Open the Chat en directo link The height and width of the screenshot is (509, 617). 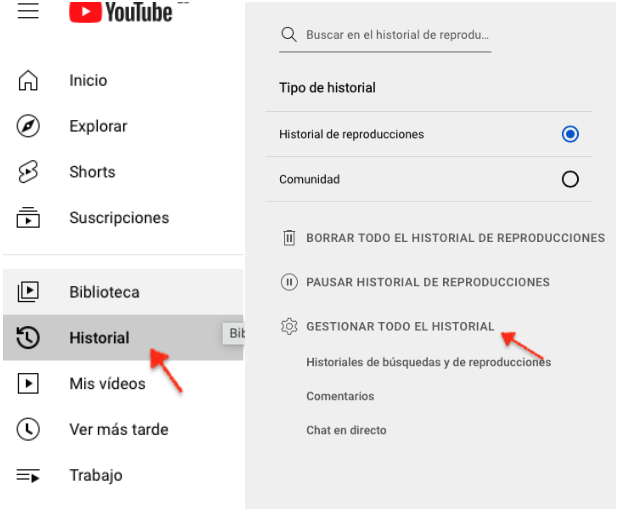346,430
